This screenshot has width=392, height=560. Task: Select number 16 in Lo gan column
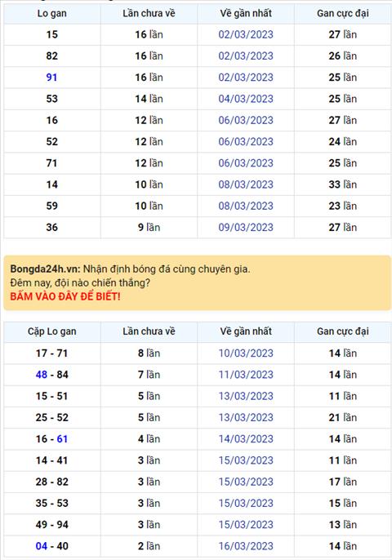[x=51, y=120]
